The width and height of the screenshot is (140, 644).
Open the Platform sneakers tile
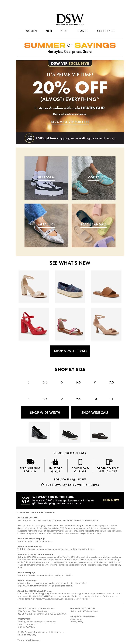coord(46,178)
